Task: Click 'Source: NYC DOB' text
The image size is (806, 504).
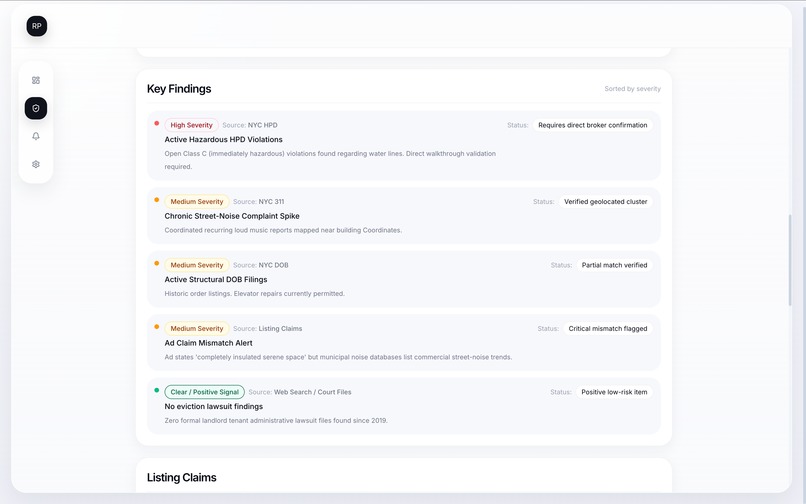Action: click(261, 265)
